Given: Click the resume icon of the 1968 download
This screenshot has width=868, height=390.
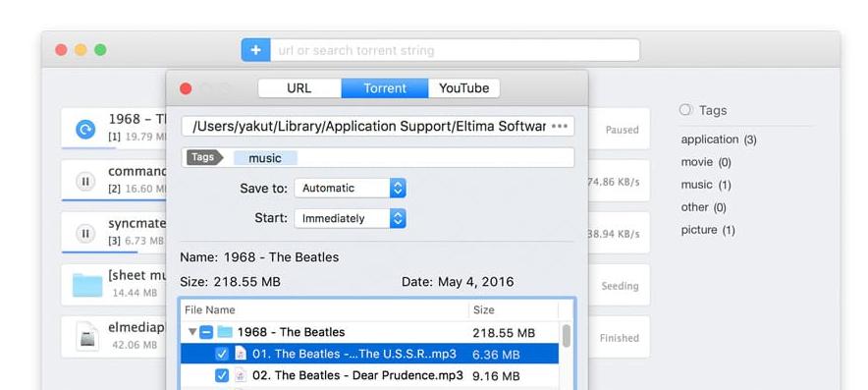Looking at the screenshot, I should (x=85, y=130).
